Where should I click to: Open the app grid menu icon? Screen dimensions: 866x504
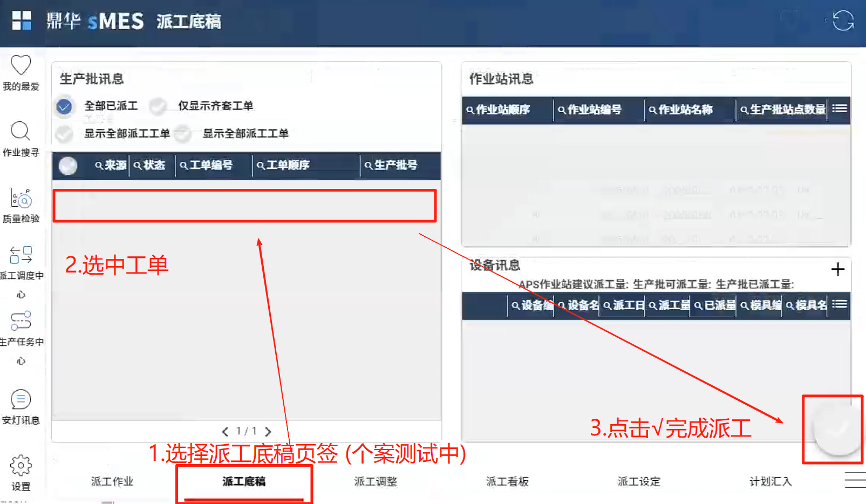tap(22, 21)
